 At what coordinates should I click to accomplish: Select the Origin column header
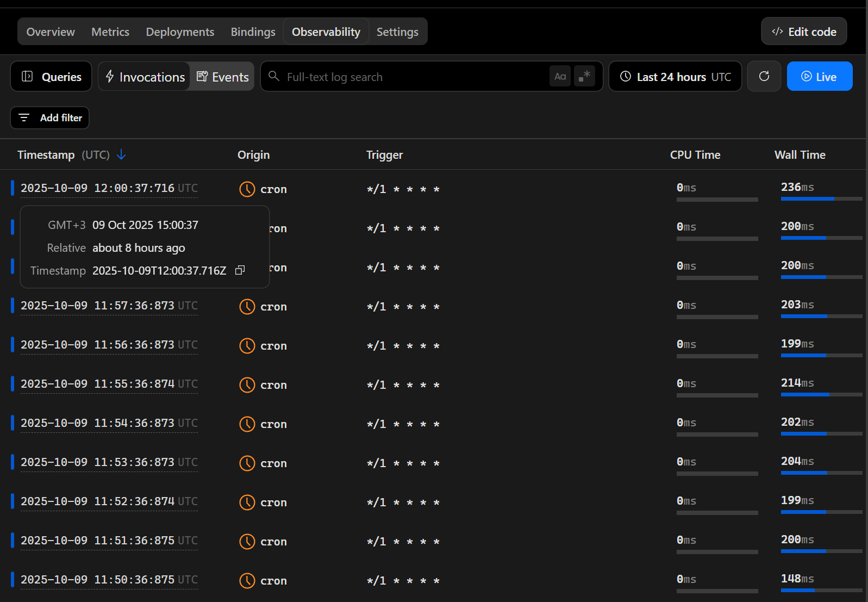coord(253,155)
